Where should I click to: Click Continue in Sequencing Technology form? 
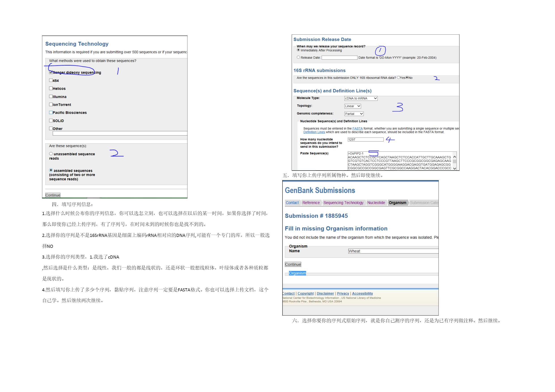coord(53,195)
